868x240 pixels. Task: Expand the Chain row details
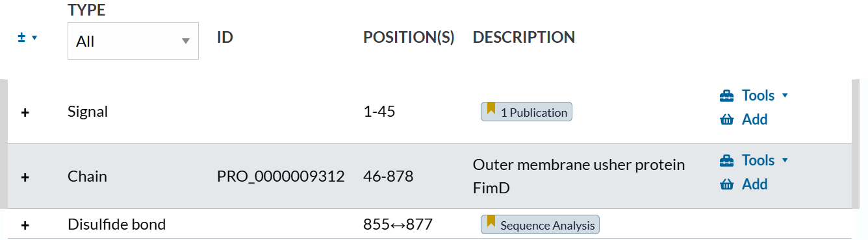pos(25,177)
